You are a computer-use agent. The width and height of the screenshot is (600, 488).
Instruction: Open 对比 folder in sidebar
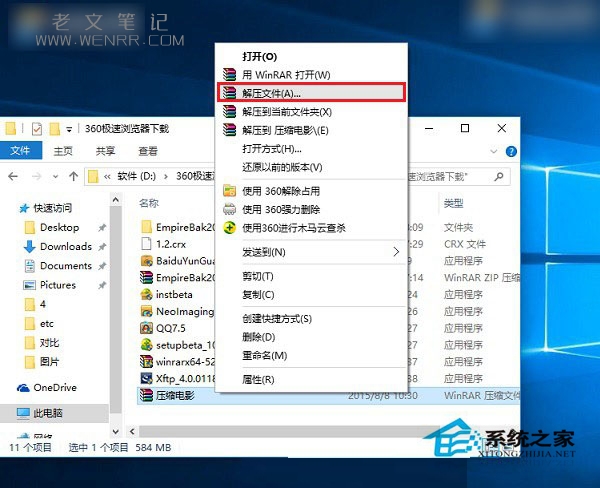[49, 343]
